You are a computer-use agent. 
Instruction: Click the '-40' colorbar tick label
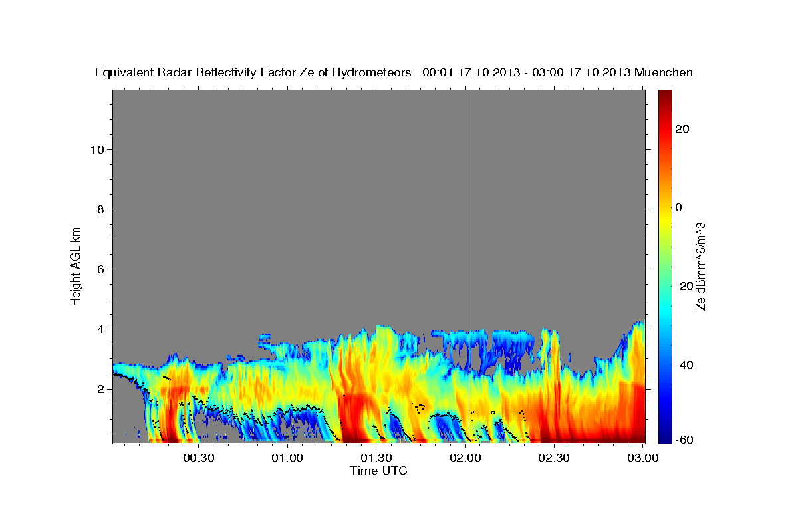684,364
